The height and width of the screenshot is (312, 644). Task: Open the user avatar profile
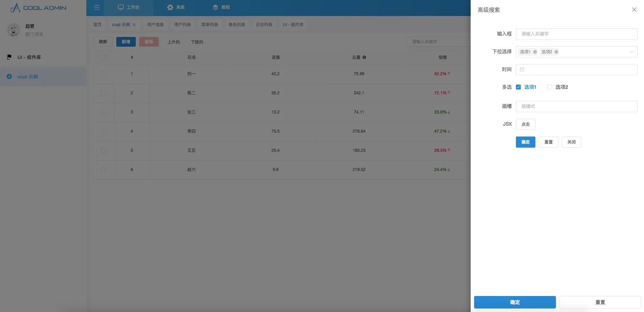pyautogui.click(x=14, y=30)
